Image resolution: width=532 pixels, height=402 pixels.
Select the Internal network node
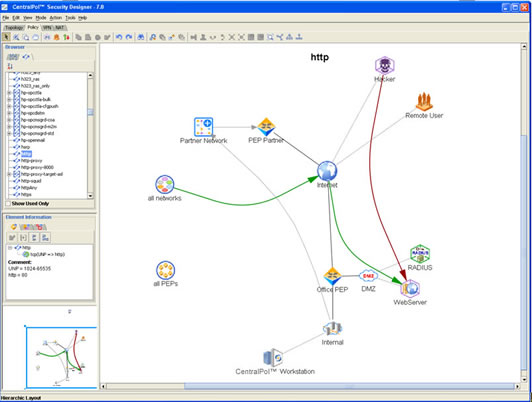point(332,329)
